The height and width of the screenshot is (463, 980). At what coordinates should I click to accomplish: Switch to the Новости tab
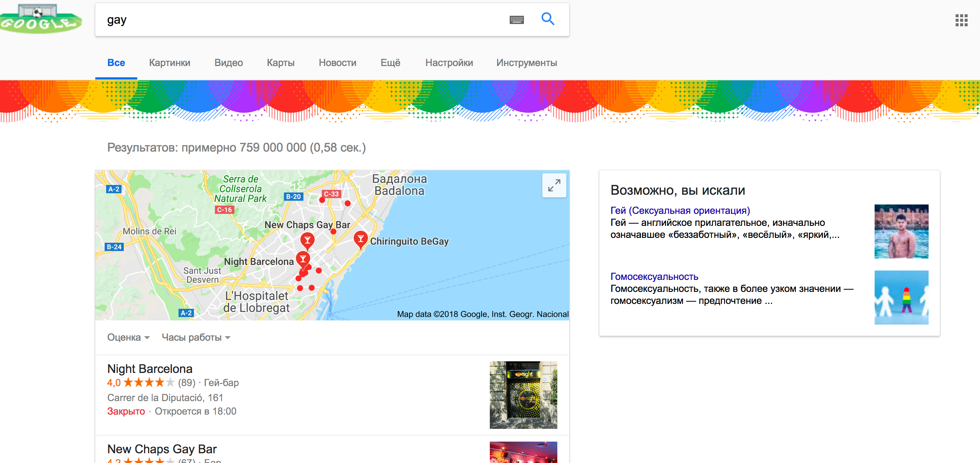tap(337, 63)
